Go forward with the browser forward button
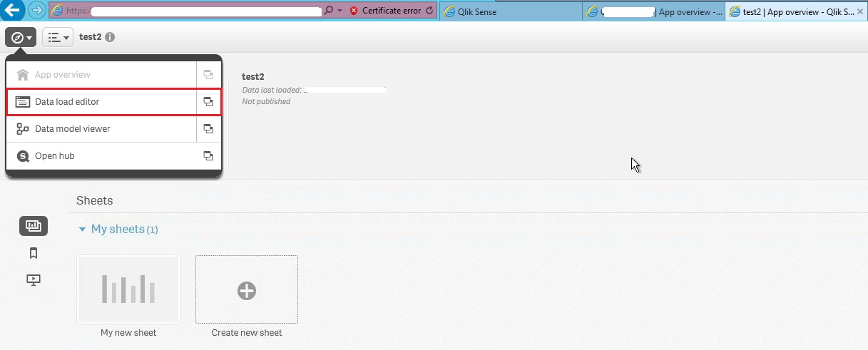 click(x=36, y=11)
